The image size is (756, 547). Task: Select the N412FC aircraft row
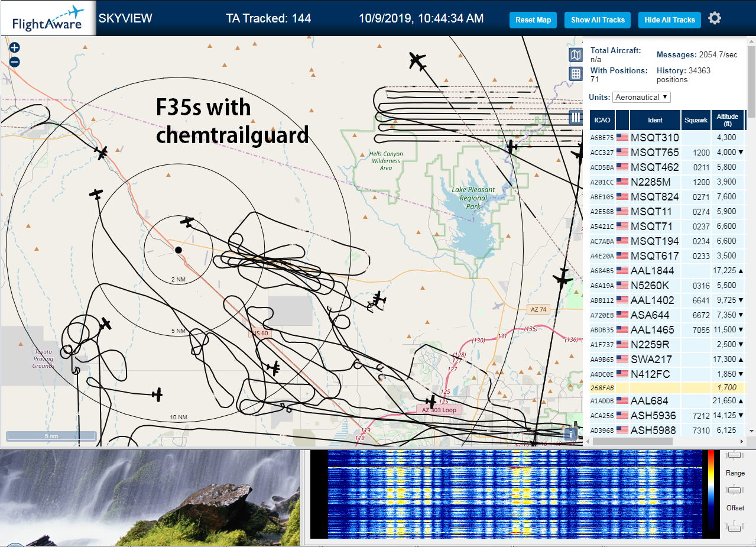[667, 374]
